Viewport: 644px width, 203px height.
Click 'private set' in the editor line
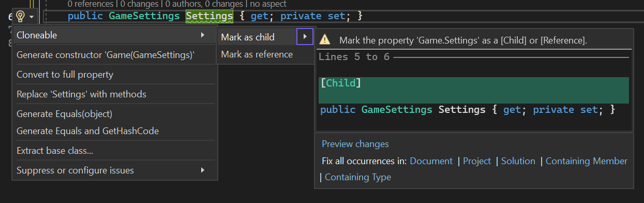tap(312, 16)
